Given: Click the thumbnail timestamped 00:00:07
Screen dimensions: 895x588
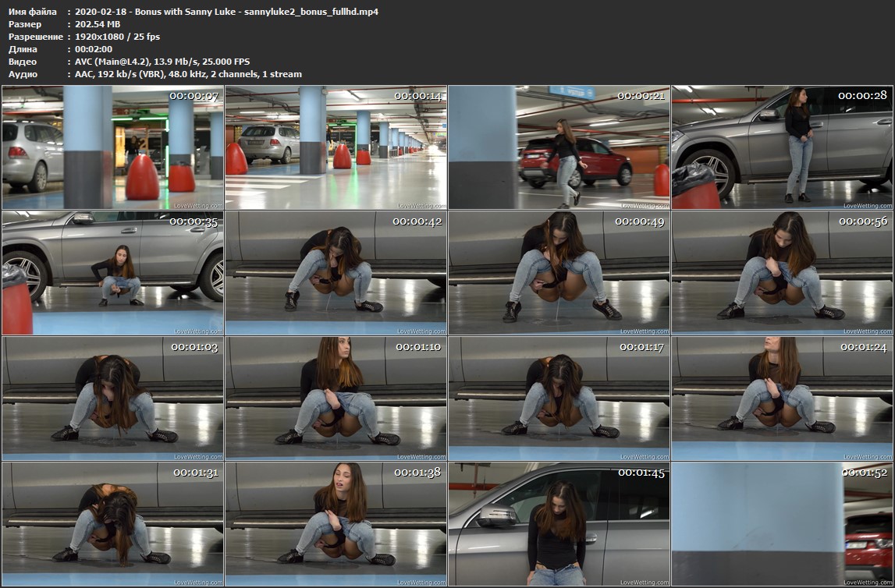Looking at the screenshot, I should click(112, 147).
